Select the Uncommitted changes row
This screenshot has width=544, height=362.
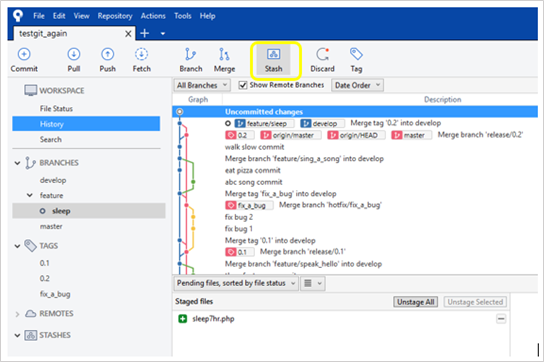tap(355, 112)
